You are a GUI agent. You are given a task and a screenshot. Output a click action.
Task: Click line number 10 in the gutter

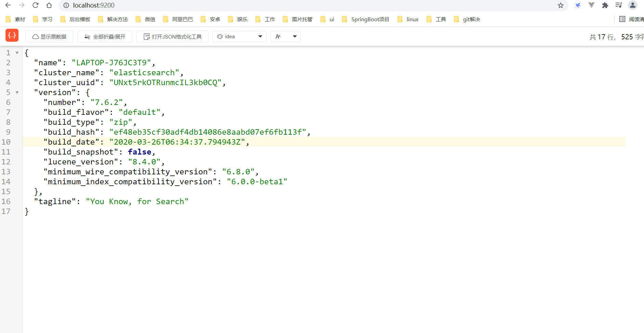(x=6, y=142)
